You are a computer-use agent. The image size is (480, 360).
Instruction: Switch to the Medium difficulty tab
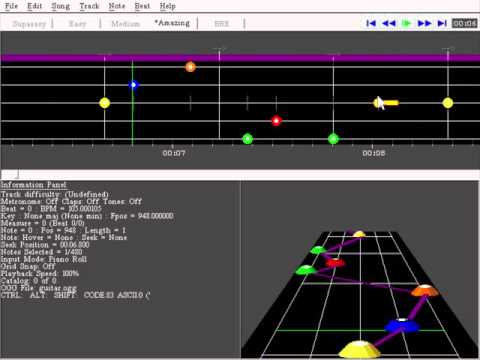coord(125,24)
